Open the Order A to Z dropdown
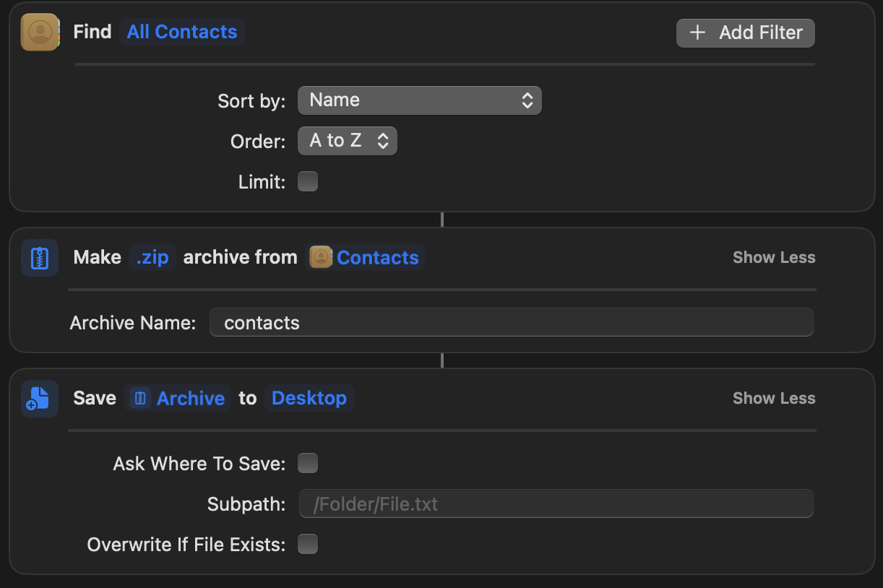 348,140
